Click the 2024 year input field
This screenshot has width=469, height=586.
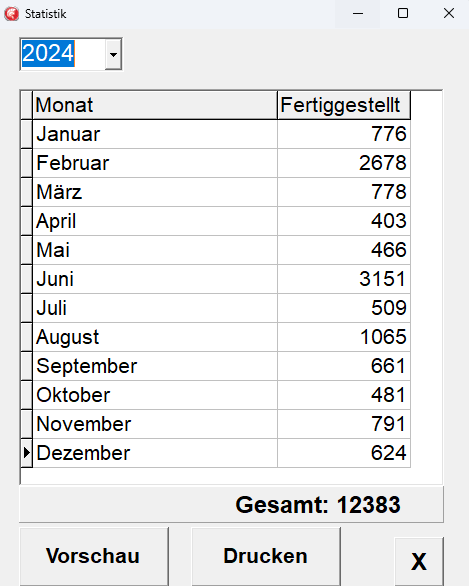coord(62,54)
